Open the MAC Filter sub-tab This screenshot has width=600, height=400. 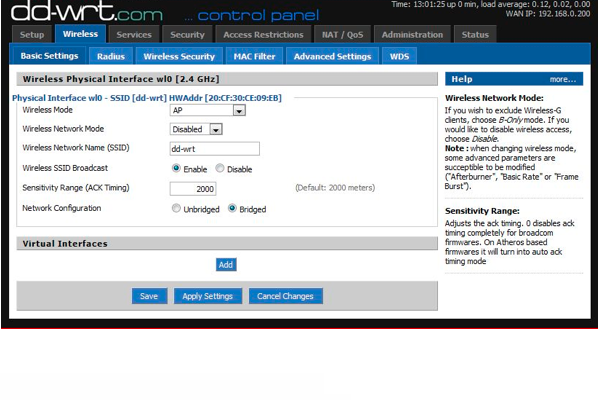[254, 57]
